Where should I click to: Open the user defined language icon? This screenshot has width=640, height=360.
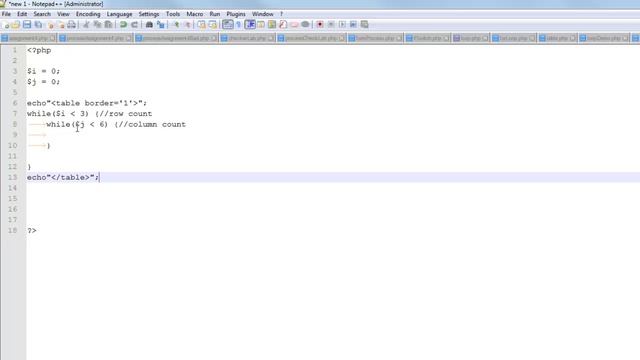click(261, 25)
